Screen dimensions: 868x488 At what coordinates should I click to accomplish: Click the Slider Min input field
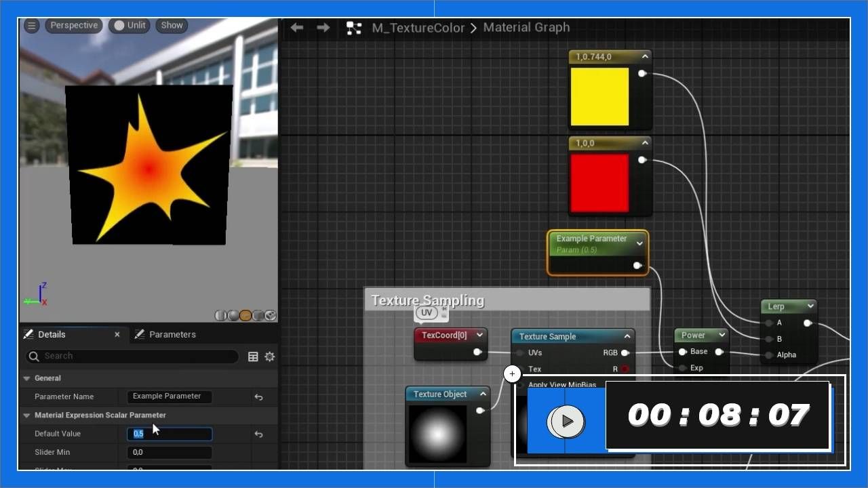coord(170,453)
